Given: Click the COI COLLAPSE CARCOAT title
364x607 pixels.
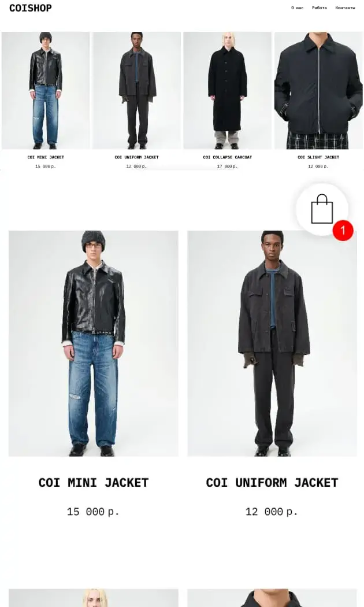Looking at the screenshot, I should pos(228,157).
